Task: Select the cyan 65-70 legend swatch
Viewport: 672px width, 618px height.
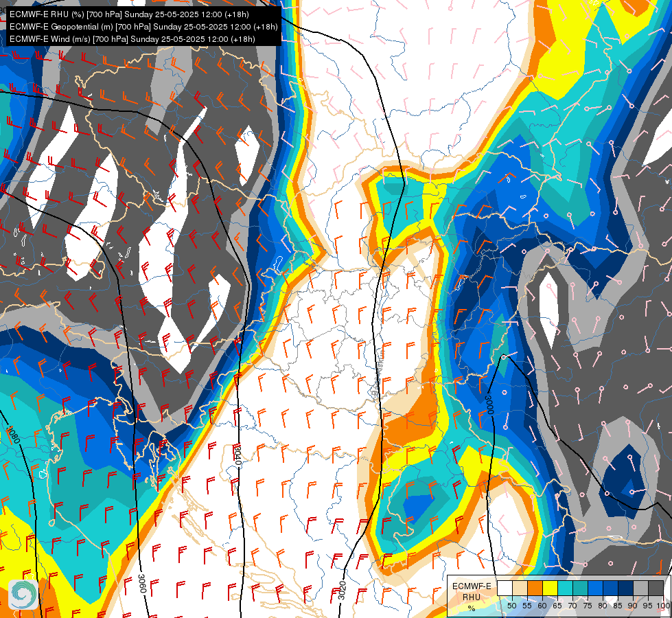Action: click(x=566, y=588)
